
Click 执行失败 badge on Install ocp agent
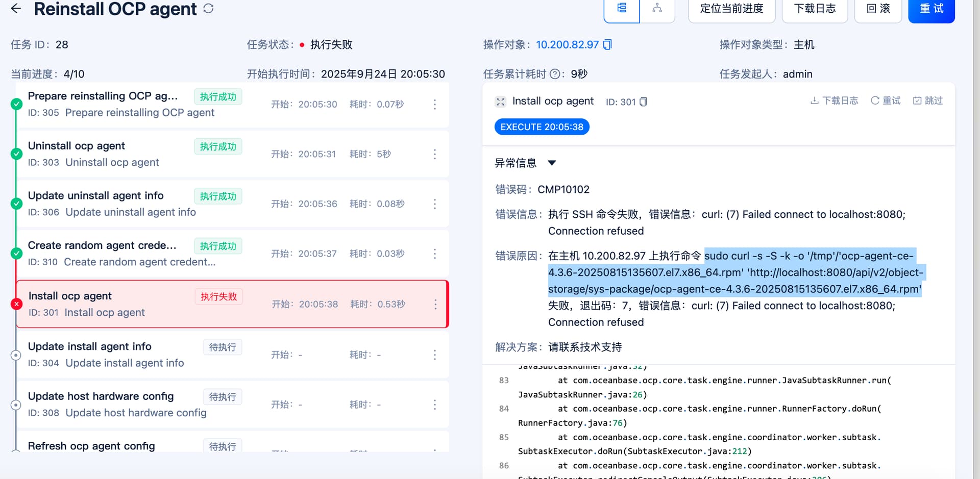click(218, 297)
